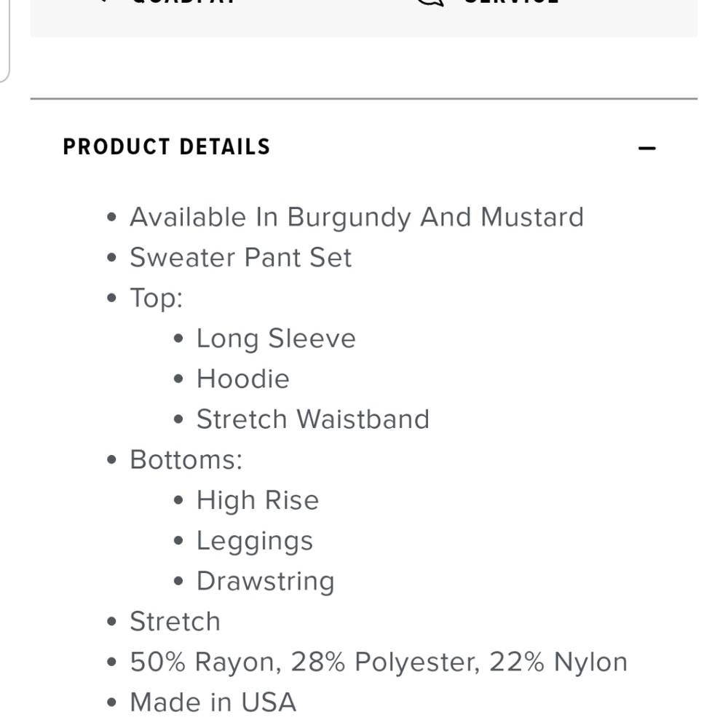The image size is (728, 728).
Task: Click the horizontal divider above Product Details
Action: pyautogui.click(x=363, y=98)
